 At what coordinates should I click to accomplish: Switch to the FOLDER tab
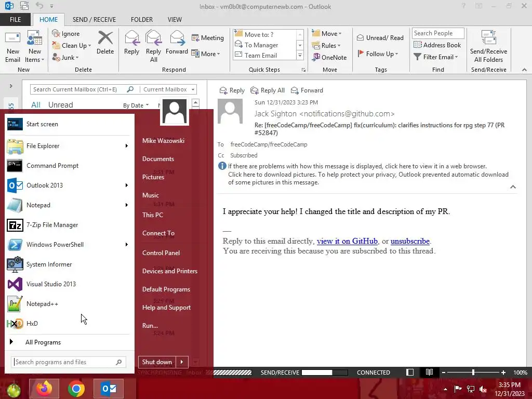click(x=142, y=20)
